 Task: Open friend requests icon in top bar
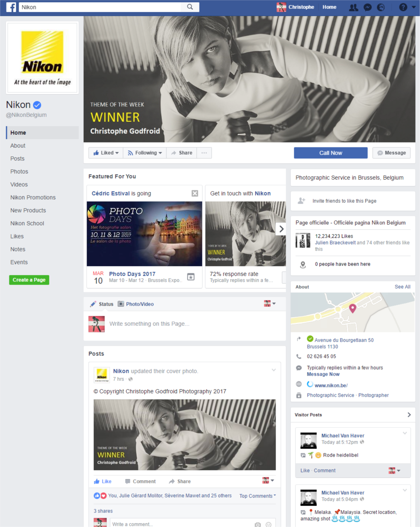coord(353,7)
